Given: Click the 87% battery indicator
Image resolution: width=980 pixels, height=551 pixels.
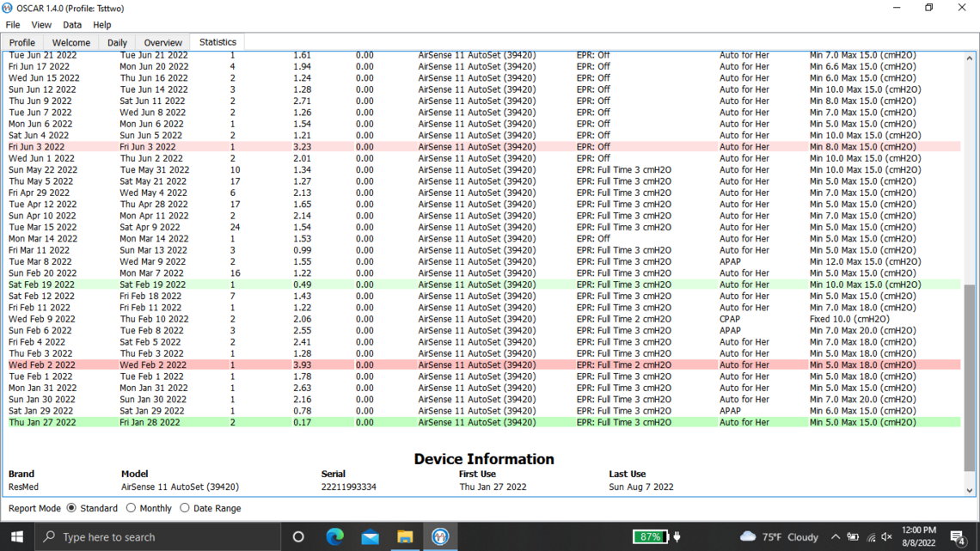Looking at the screenshot, I should 650,536.
